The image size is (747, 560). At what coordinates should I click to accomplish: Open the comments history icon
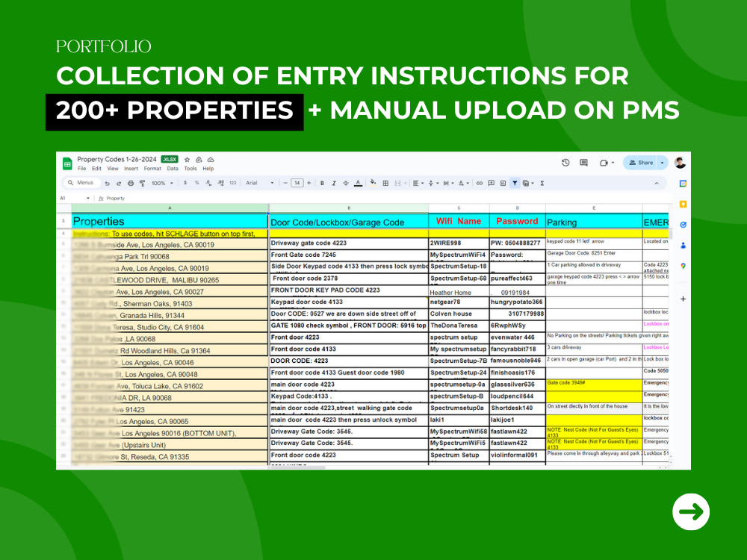click(583, 163)
